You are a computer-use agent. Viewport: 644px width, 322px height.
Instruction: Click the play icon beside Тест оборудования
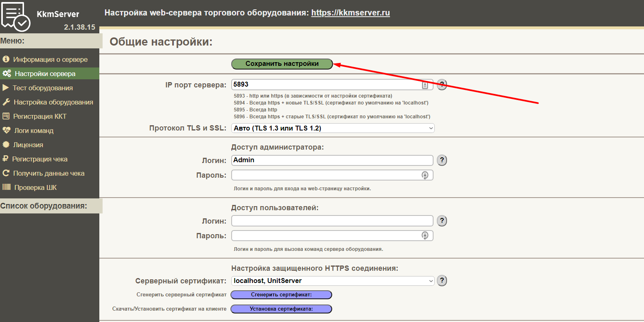(6, 88)
